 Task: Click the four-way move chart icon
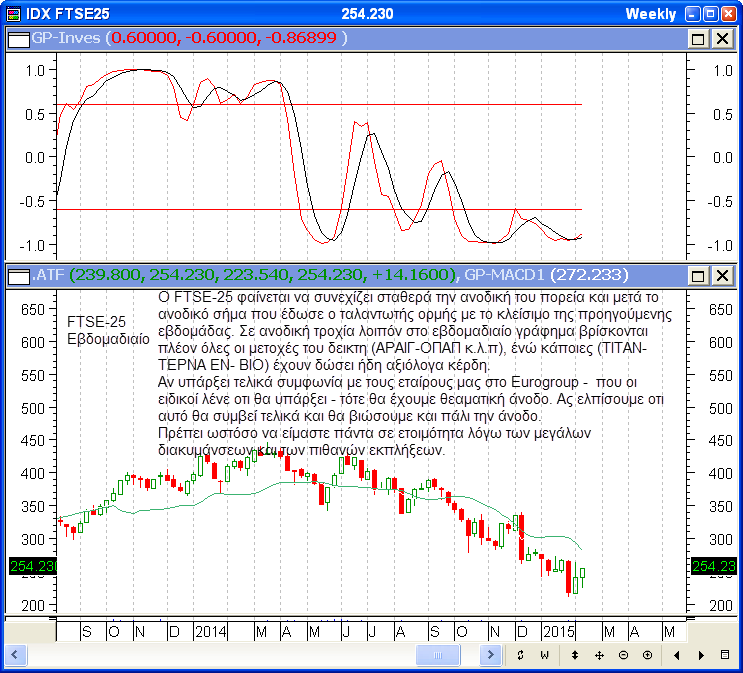[x=599, y=655]
